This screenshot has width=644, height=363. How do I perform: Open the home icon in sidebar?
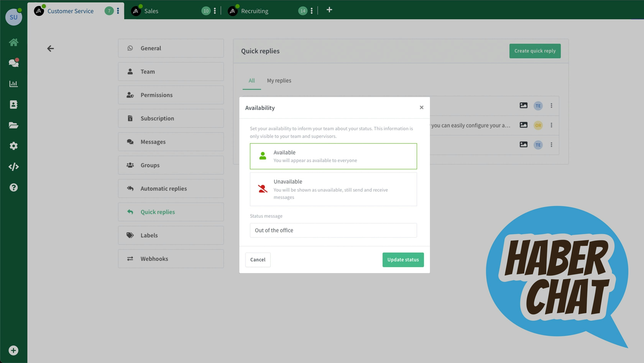click(13, 42)
